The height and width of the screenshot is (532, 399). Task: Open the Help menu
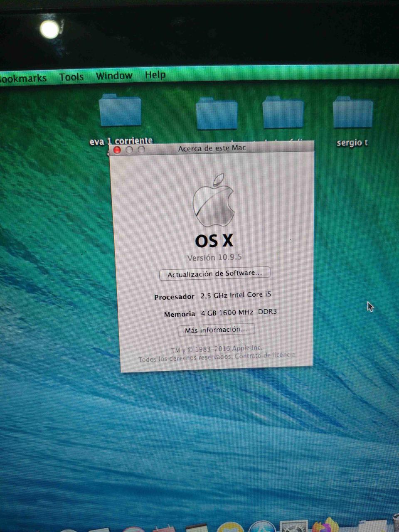(x=155, y=75)
